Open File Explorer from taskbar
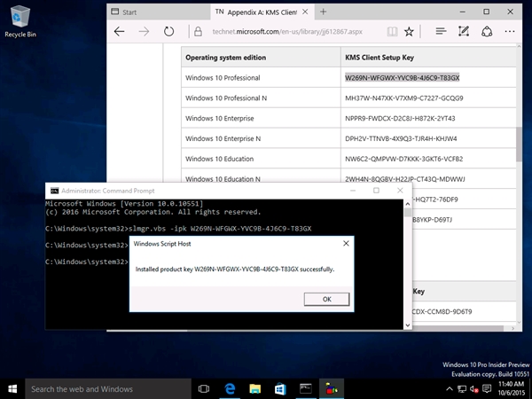The image size is (532, 399). [254, 388]
